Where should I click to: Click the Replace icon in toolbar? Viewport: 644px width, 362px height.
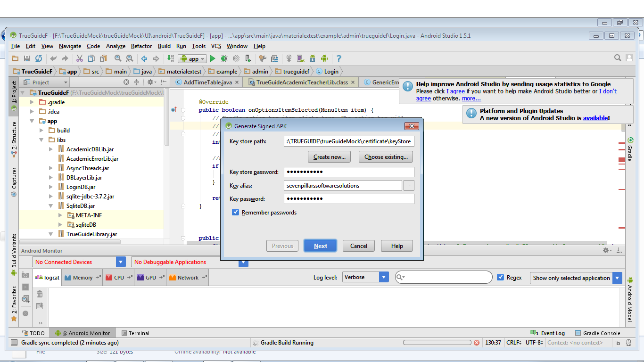coord(130,58)
